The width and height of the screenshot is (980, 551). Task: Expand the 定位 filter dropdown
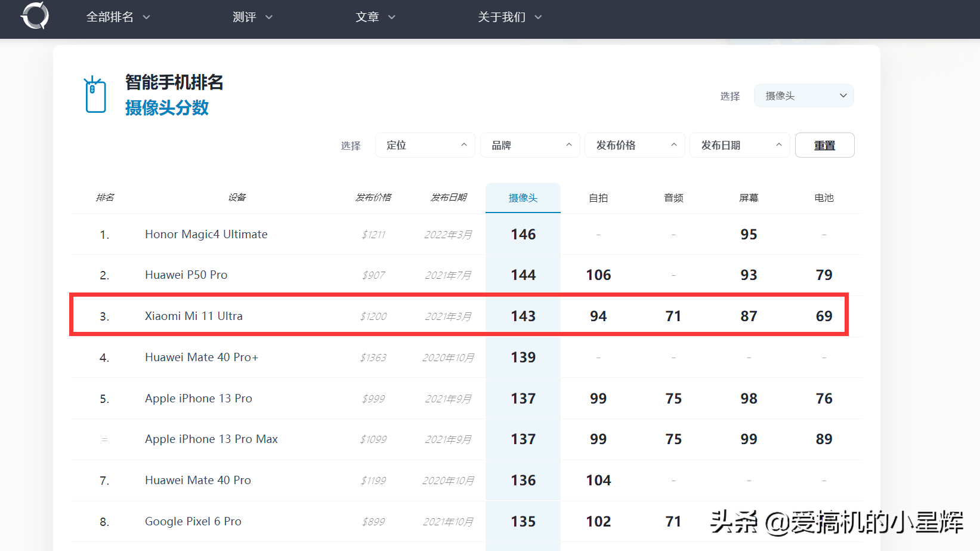pos(425,145)
